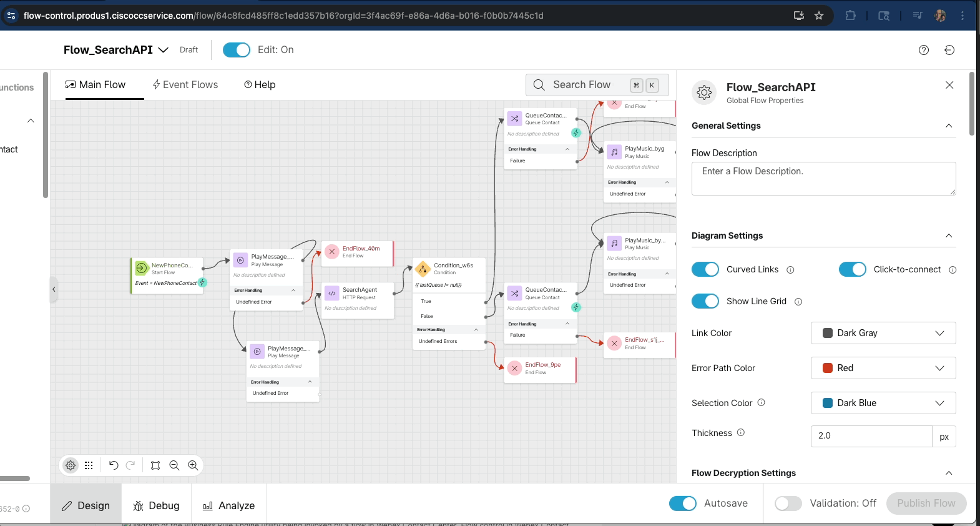Enable the Validation toggle

pyautogui.click(x=788, y=504)
